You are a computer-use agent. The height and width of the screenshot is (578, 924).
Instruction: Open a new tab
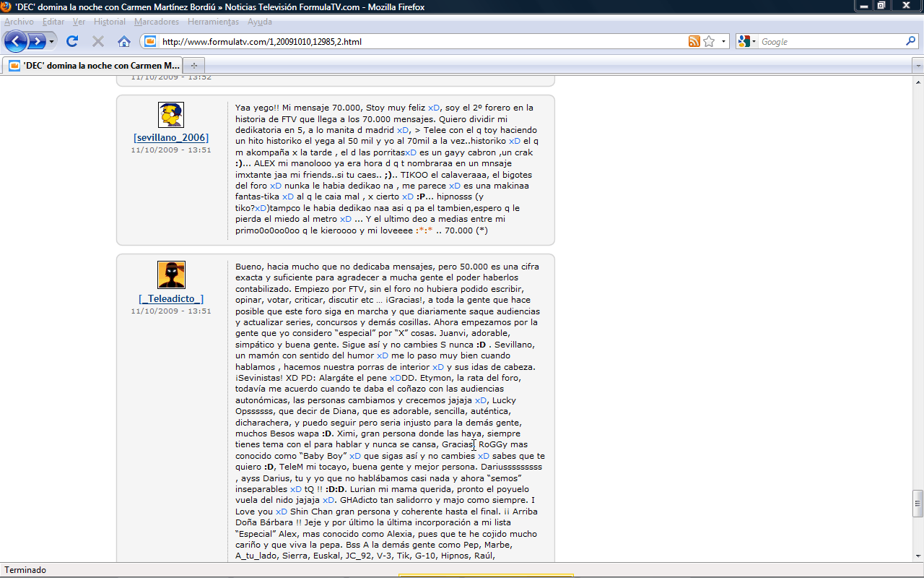193,65
